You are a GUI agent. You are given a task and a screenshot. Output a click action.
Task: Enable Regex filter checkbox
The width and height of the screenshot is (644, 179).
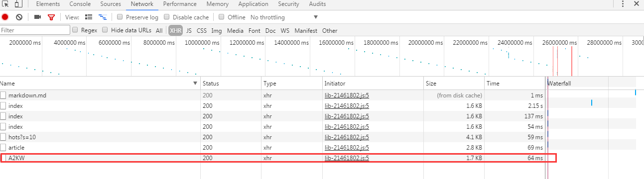[x=75, y=30]
